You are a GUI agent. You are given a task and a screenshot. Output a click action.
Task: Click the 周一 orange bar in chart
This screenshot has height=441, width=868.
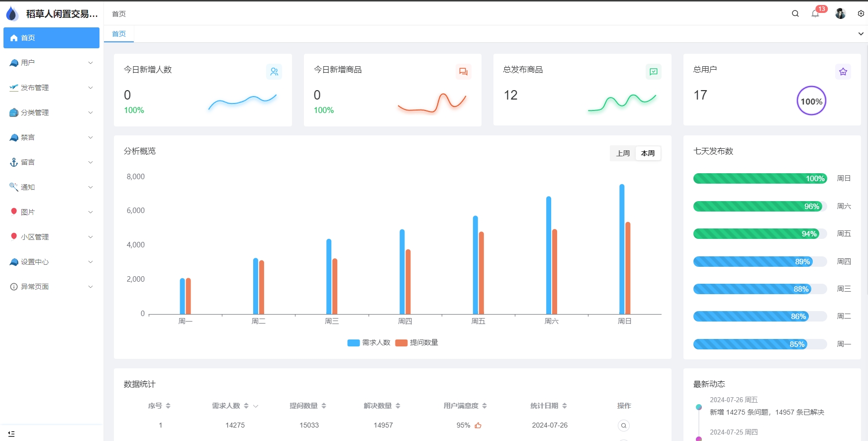pyautogui.click(x=189, y=296)
